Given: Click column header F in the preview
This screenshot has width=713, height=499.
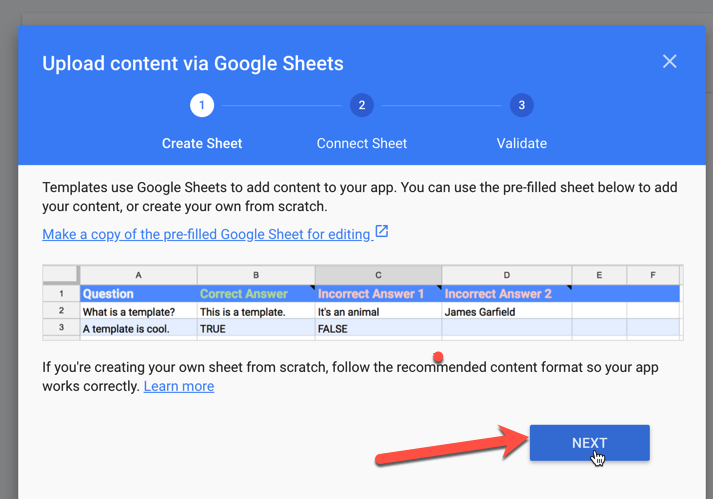Looking at the screenshot, I should 653,275.
